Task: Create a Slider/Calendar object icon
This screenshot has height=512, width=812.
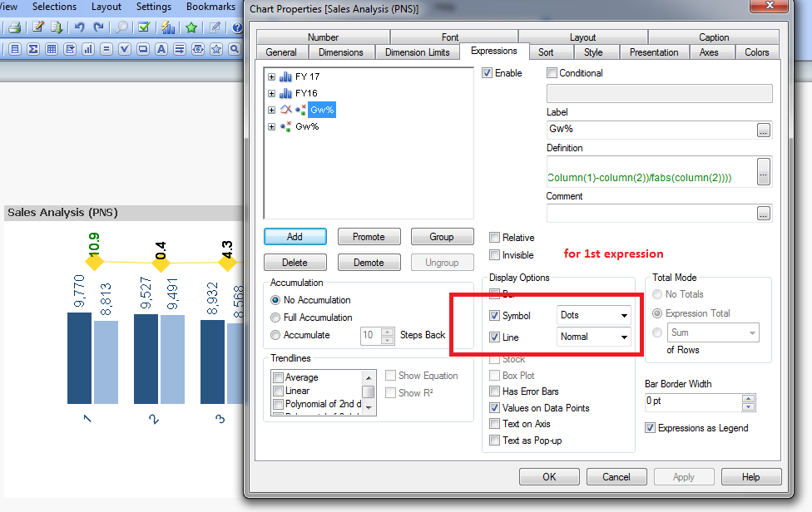Action: (x=198, y=49)
